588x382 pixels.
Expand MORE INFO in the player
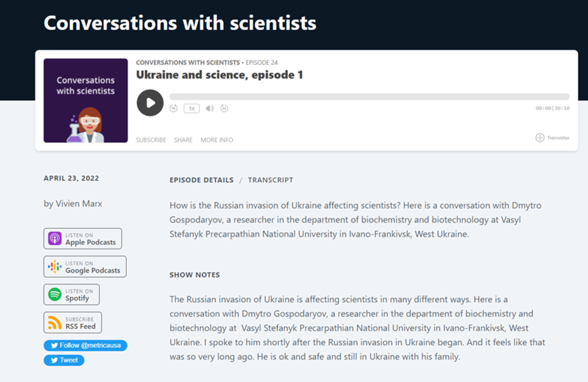(x=217, y=140)
